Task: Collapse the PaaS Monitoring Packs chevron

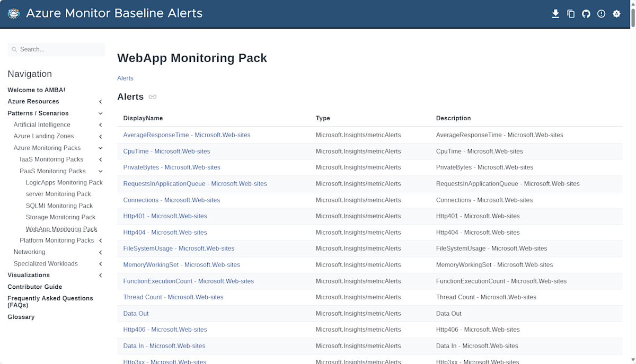Action: 101,171
